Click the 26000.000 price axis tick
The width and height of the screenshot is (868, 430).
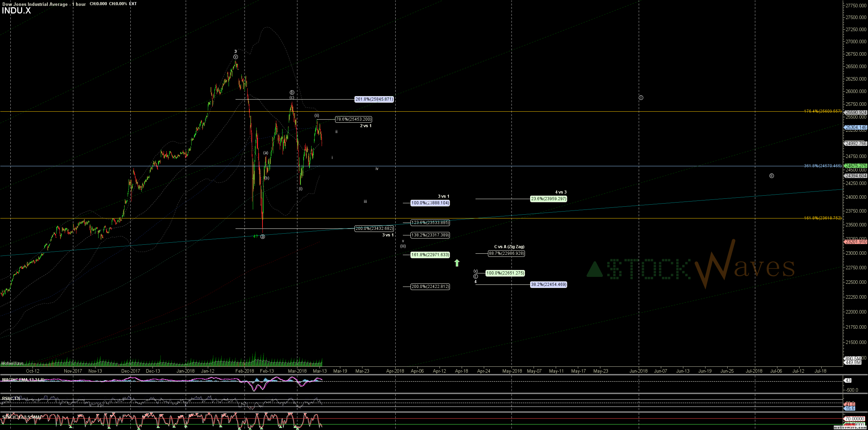coord(856,91)
